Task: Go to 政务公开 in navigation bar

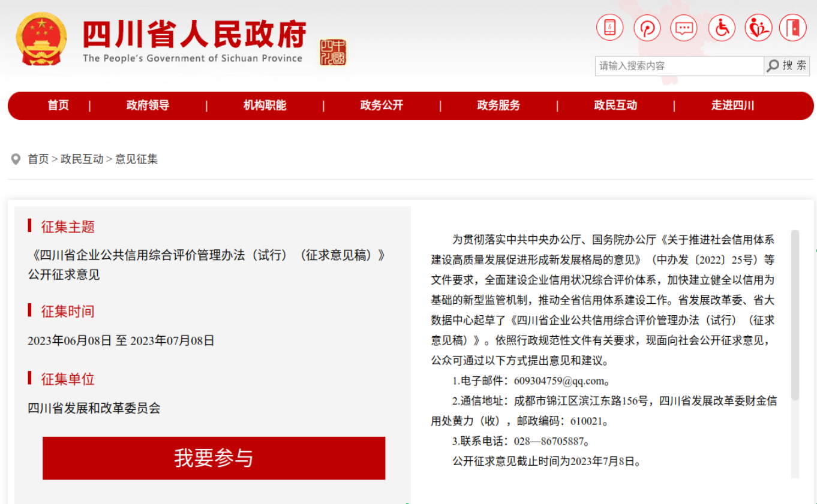Action: [x=382, y=105]
